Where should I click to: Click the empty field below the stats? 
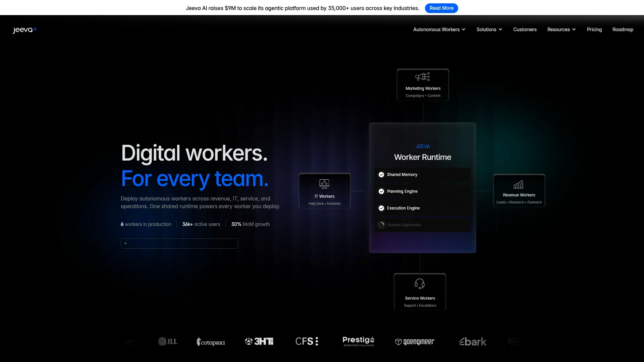click(179, 243)
